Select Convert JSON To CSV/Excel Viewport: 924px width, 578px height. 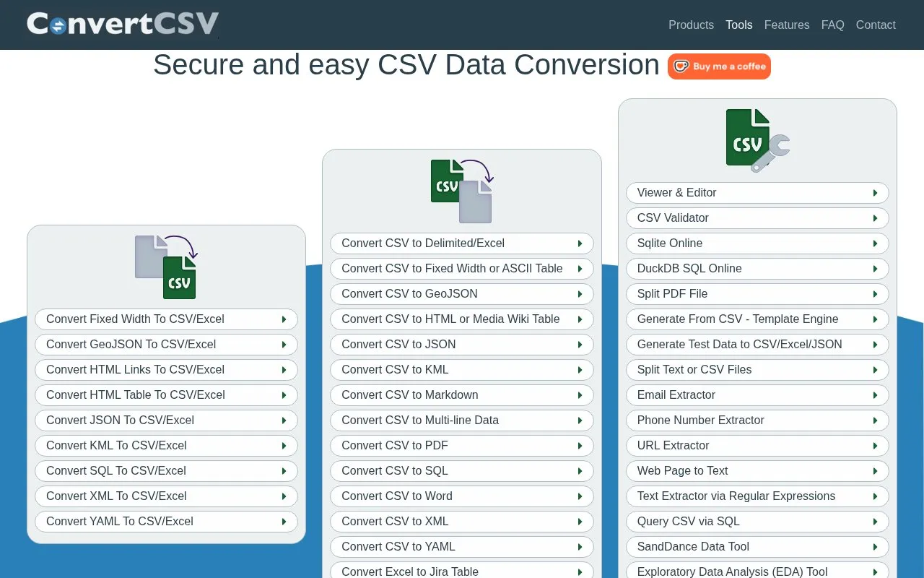click(x=166, y=420)
